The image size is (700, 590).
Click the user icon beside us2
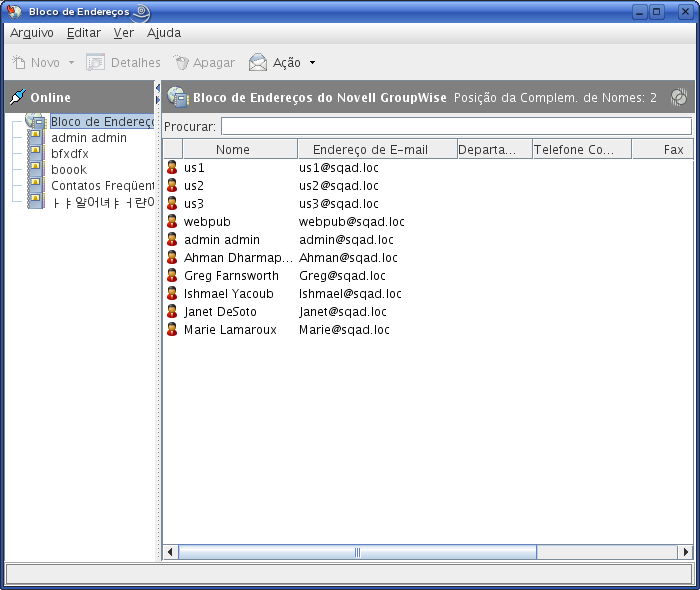pos(172,186)
